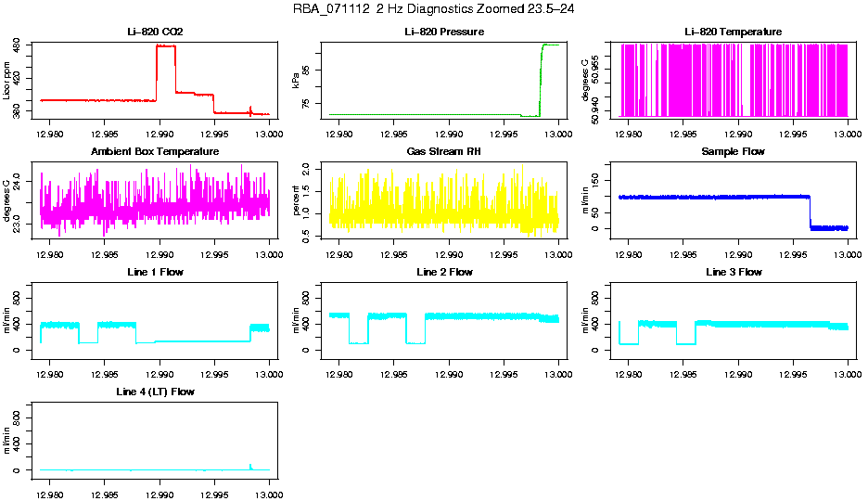Click the Line 2 Flow title

[x=444, y=272]
